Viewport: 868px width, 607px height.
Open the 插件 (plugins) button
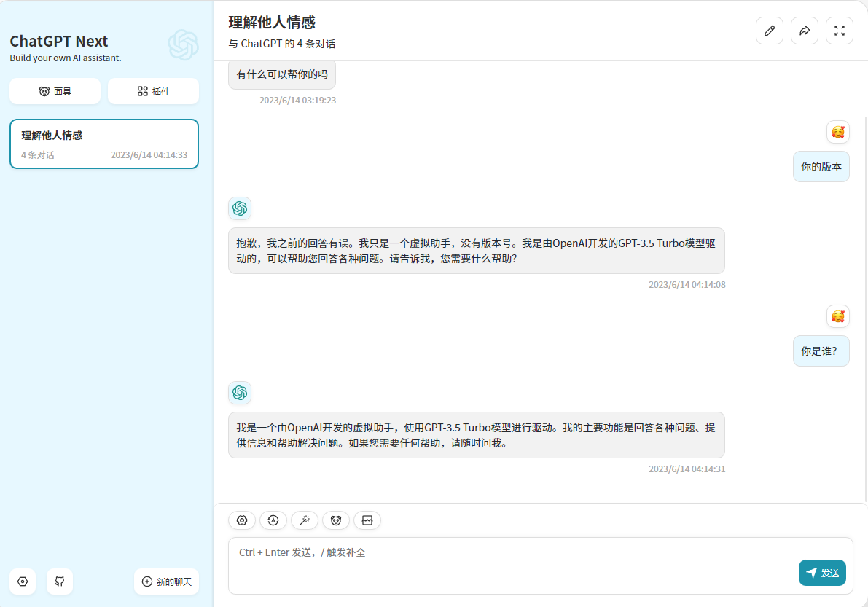click(153, 91)
